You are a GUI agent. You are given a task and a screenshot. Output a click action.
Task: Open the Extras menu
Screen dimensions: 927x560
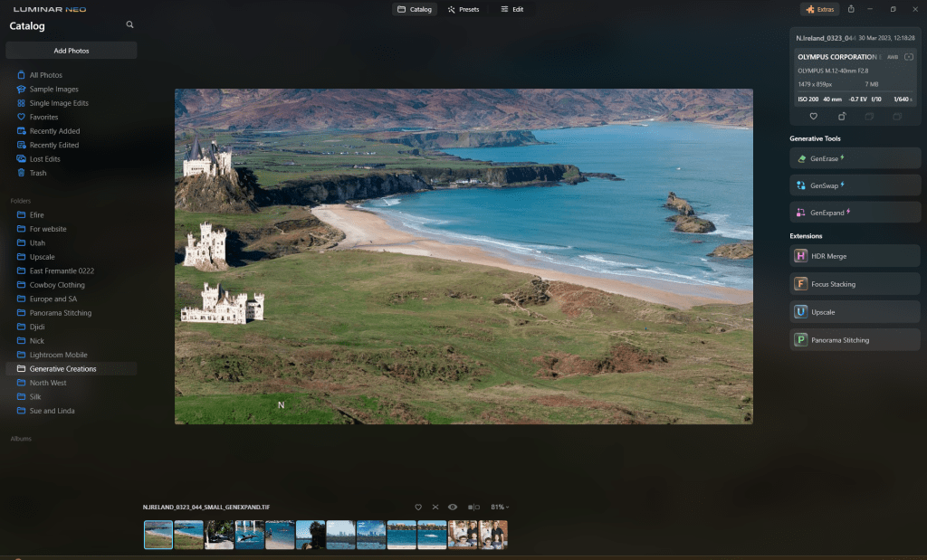(819, 9)
